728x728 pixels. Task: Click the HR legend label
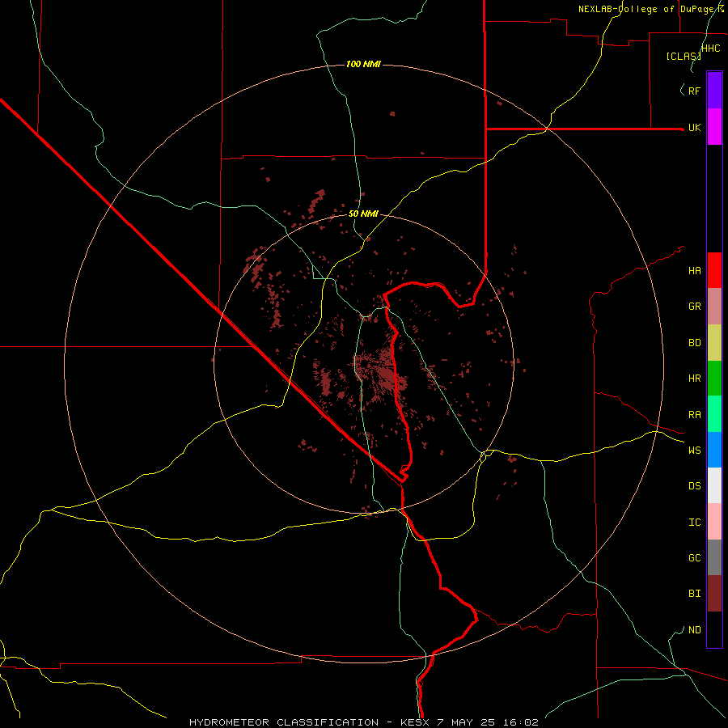[x=694, y=379]
